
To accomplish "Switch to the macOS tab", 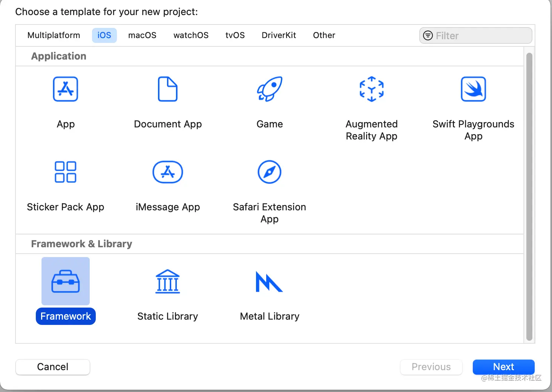I will click(143, 35).
